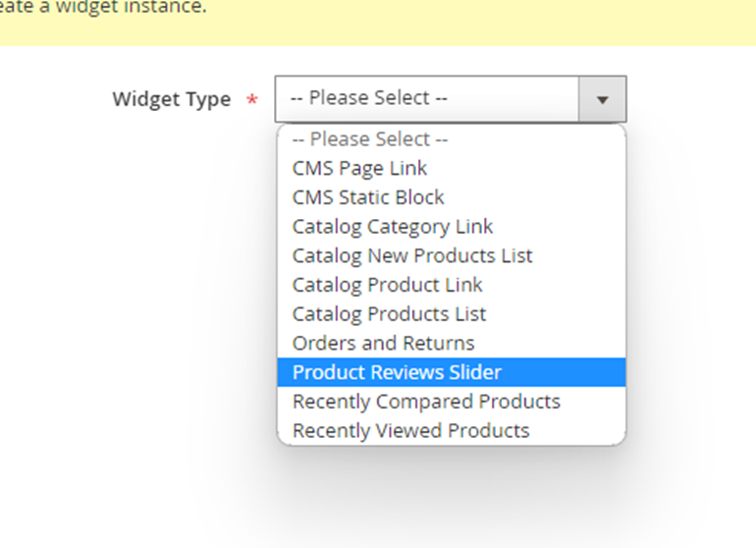Pick Orders and Returns widget type
Image resolution: width=756 pixels, height=548 pixels.
[383, 343]
